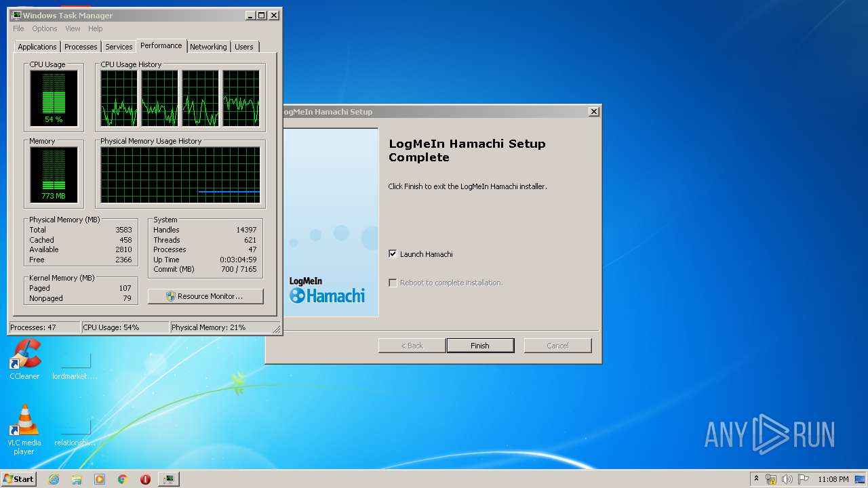This screenshot has width=868, height=488.
Task: Switch to the Users tab
Action: tap(244, 47)
